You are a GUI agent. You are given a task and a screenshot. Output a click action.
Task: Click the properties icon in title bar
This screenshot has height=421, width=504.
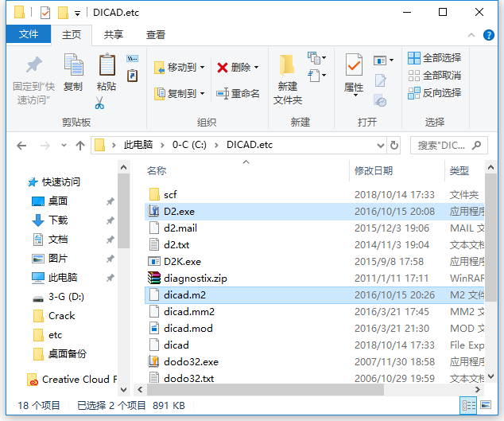click(45, 13)
